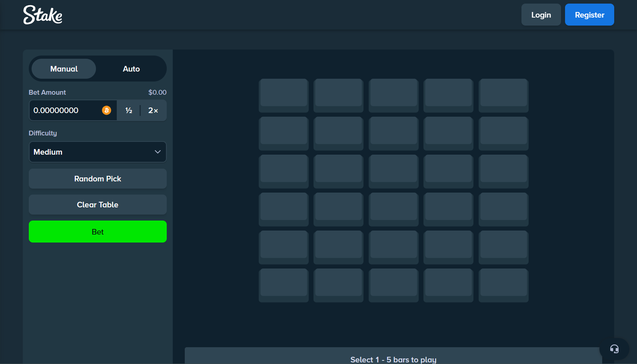Viewport: 637px width, 364px height.
Task: Select the top-left bar tile
Action: pyautogui.click(x=284, y=95)
